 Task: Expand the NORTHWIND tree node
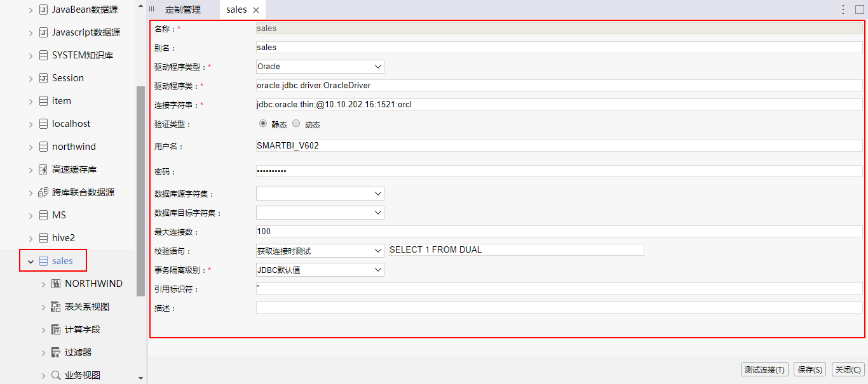point(43,284)
